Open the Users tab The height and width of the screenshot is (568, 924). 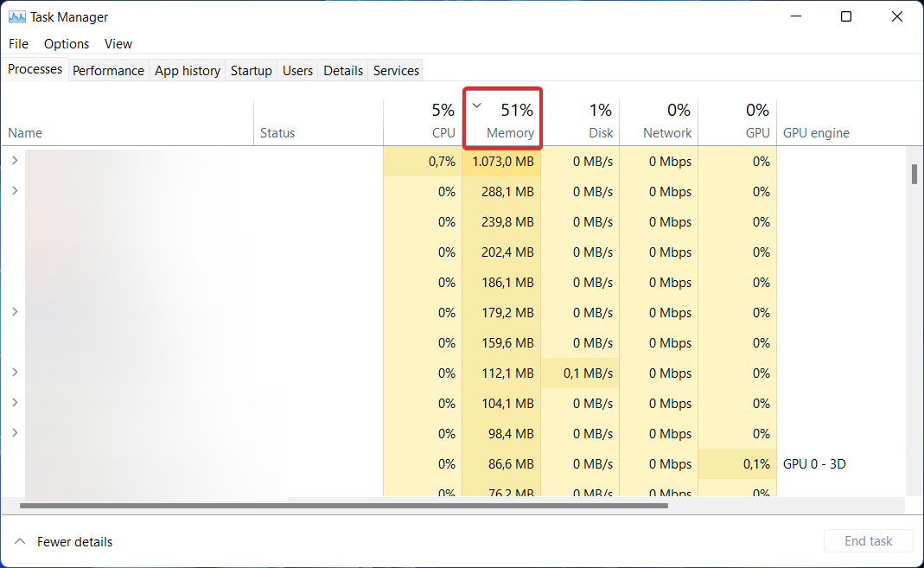[x=297, y=70]
